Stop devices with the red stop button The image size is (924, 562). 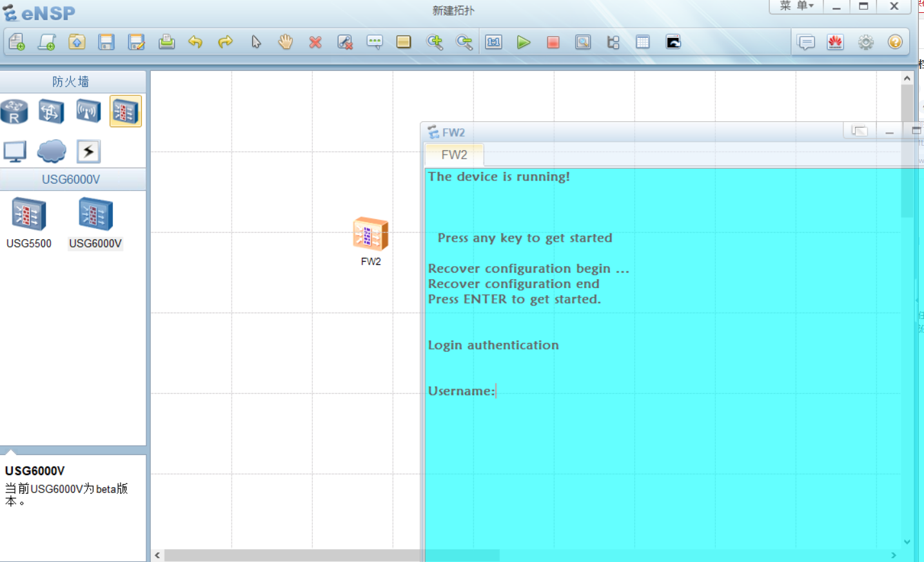coord(553,43)
